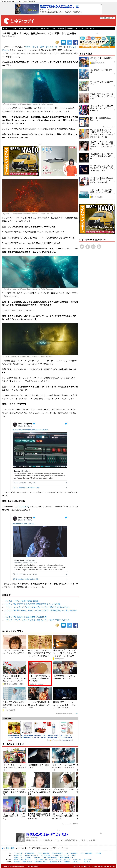This screenshot has width=117, height=868.
Task: Open Cinema Today's YouTube follow icon
Action: click(99, 247)
